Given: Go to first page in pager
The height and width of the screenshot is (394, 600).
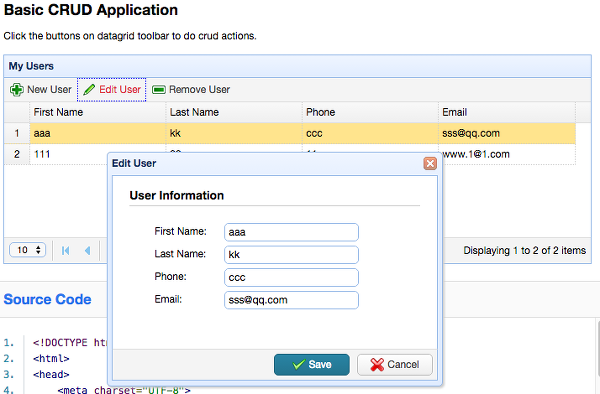Looking at the screenshot, I should tap(65, 251).
